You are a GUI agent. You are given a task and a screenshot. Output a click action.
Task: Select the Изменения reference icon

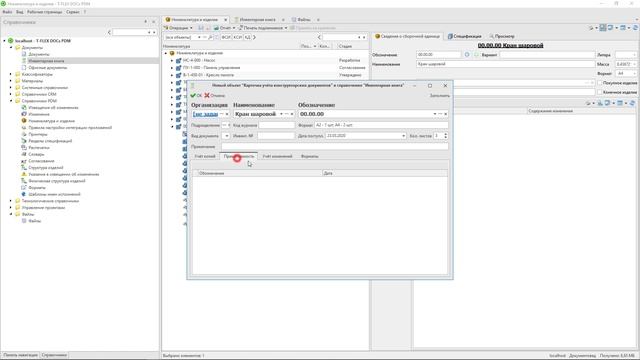coord(24,114)
